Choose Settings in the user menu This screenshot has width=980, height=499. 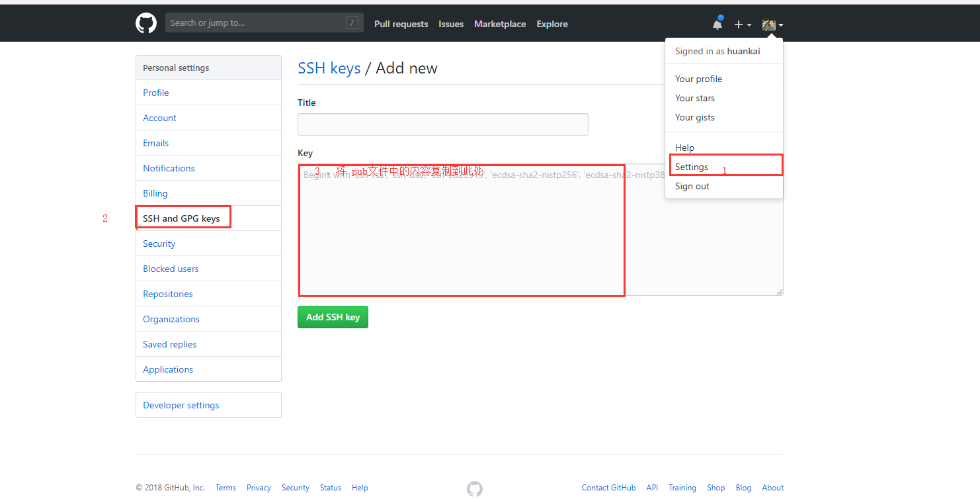point(724,167)
